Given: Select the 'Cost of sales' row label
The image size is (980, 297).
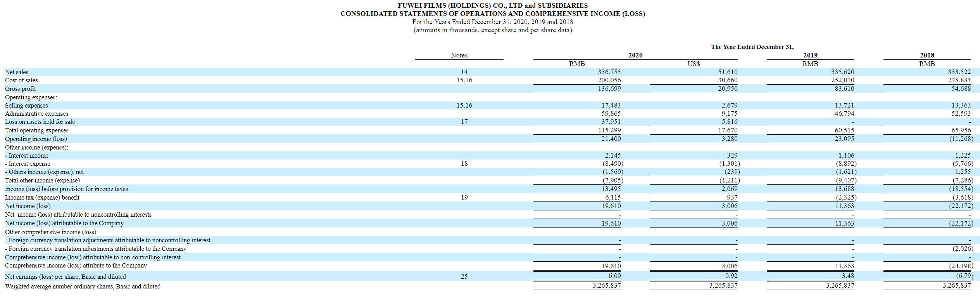Looking at the screenshot, I should coord(21,80).
